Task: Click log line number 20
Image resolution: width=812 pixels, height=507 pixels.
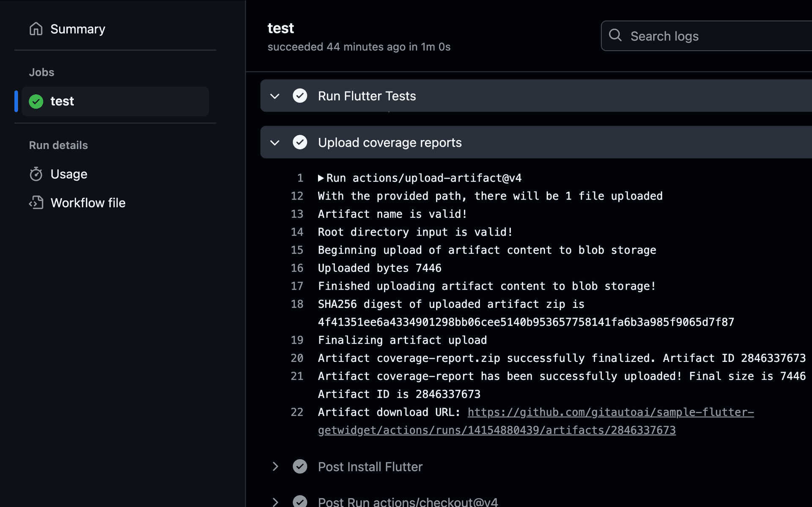Action: pos(297,358)
